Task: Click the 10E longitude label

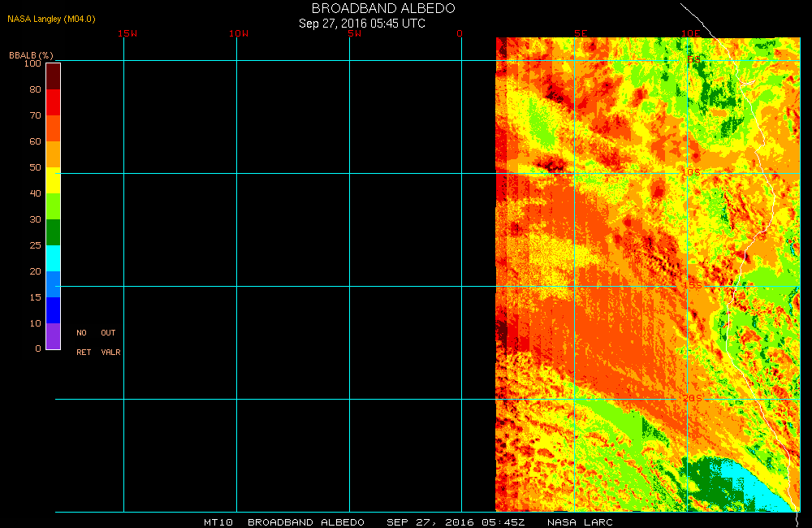Action: click(691, 33)
